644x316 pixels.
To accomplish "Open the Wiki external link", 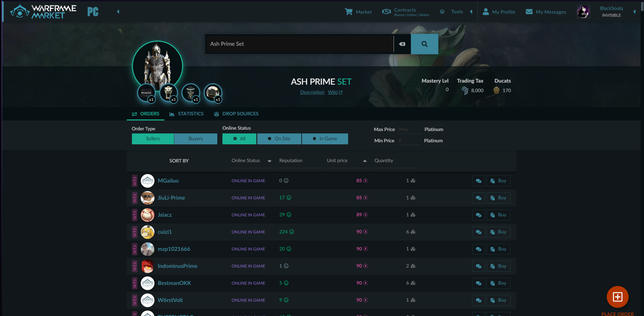I will coord(335,92).
